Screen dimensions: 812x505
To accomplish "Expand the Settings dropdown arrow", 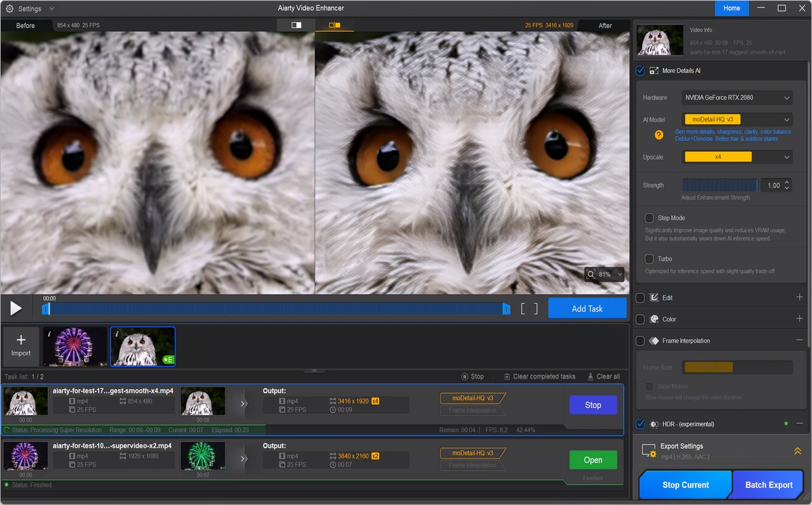I will [x=52, y=9].
